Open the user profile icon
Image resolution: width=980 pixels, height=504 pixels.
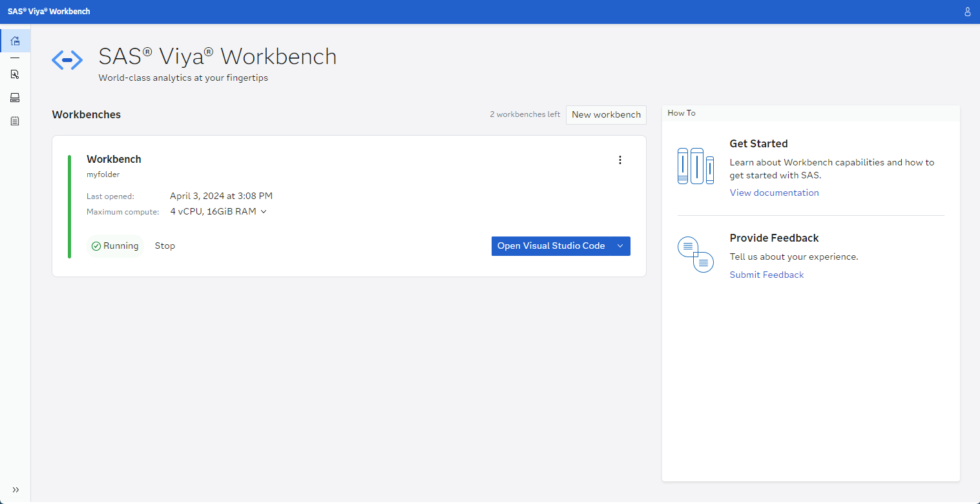pos(967,12)
